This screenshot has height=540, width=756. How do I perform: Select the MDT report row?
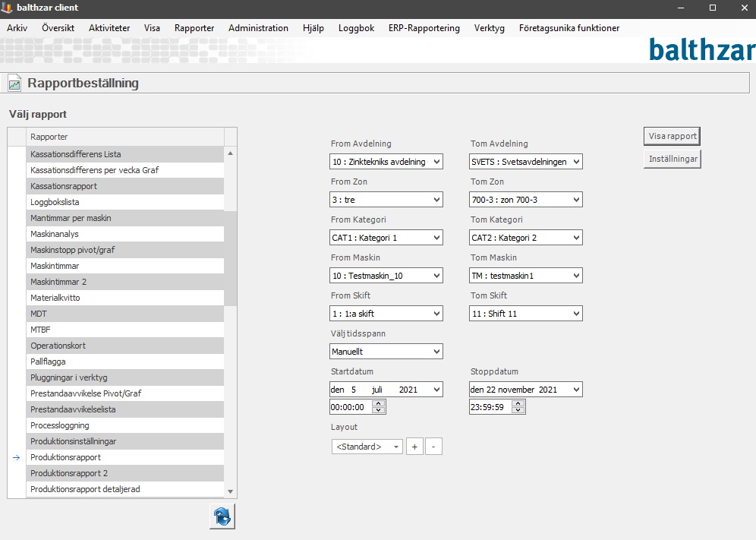125,314
